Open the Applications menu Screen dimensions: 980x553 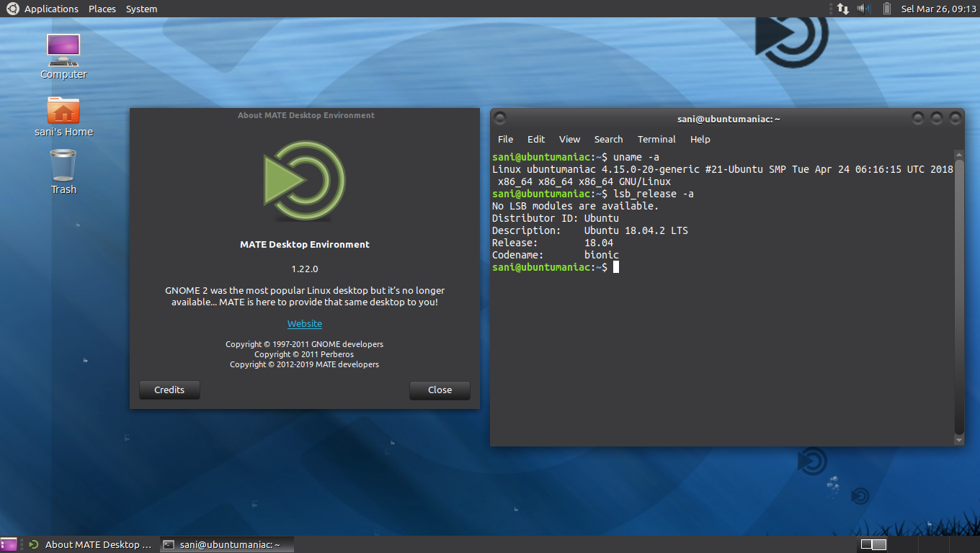[51, 9]
